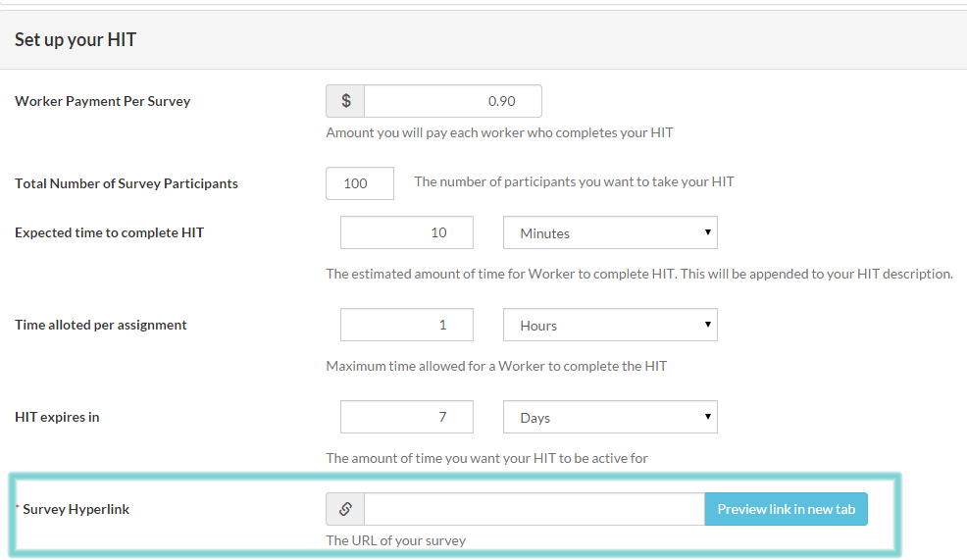Focus the worker payment amount field

click(x=452, y=101)
